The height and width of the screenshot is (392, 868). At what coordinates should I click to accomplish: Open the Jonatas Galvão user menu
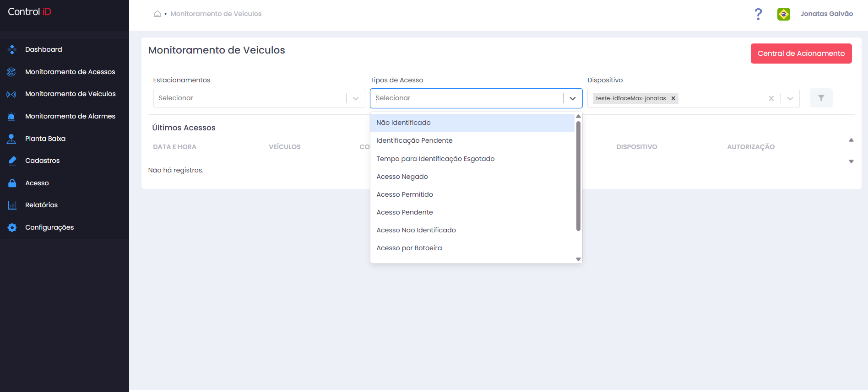[826, 14]
